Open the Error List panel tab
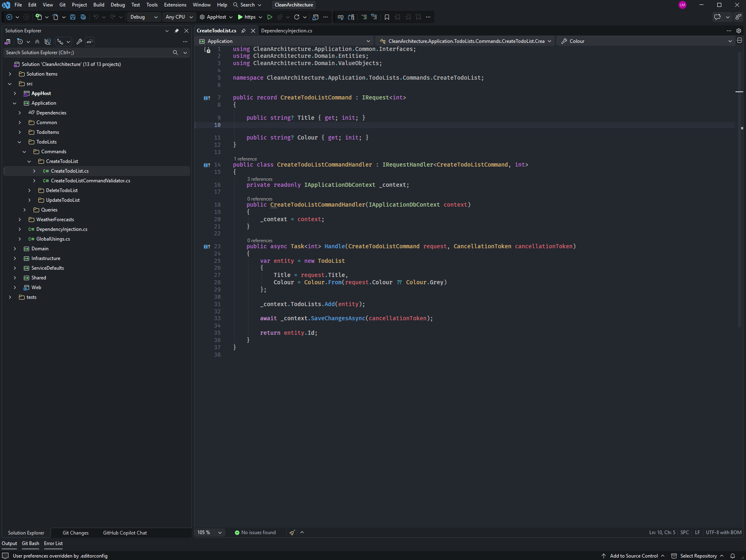 coord(53,543)
